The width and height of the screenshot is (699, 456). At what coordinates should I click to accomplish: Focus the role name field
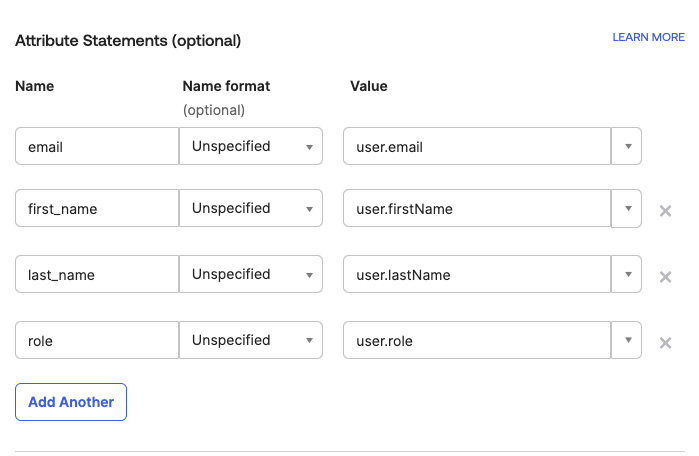coord(97,340)
